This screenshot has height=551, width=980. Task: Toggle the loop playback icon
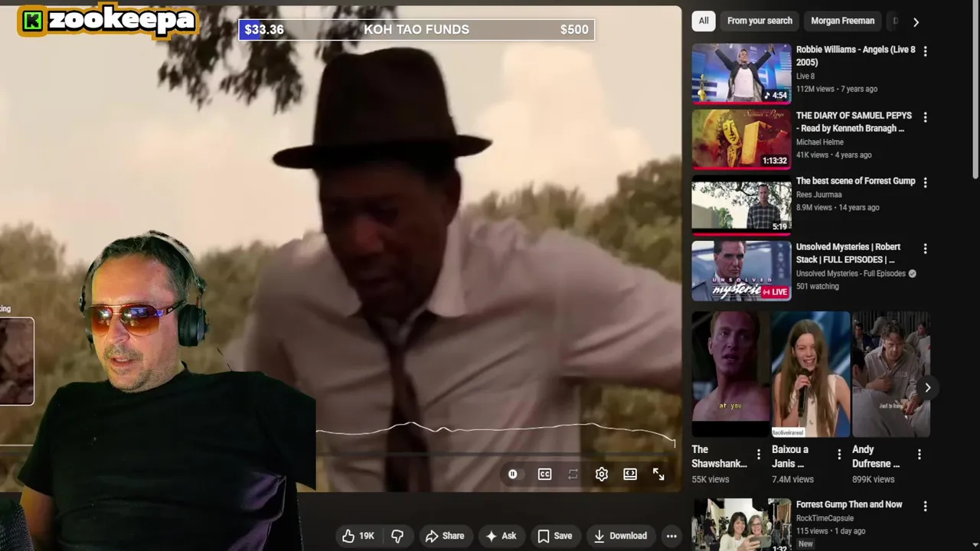point(573,474)
